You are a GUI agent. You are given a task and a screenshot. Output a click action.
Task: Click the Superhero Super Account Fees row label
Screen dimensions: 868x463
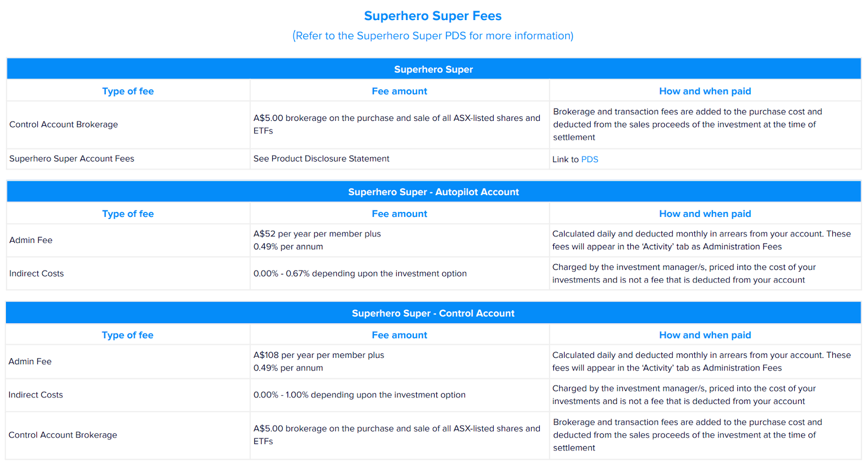[x=72, y=159]
